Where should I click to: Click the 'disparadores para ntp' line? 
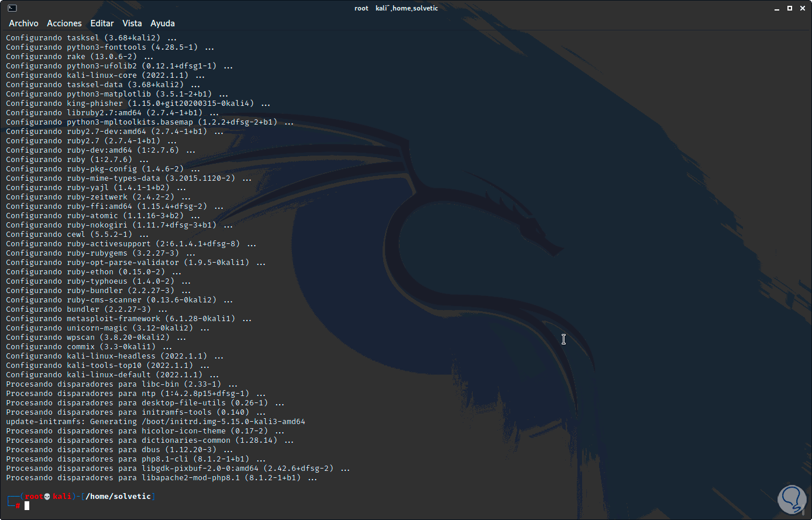(x=136, y=394)
